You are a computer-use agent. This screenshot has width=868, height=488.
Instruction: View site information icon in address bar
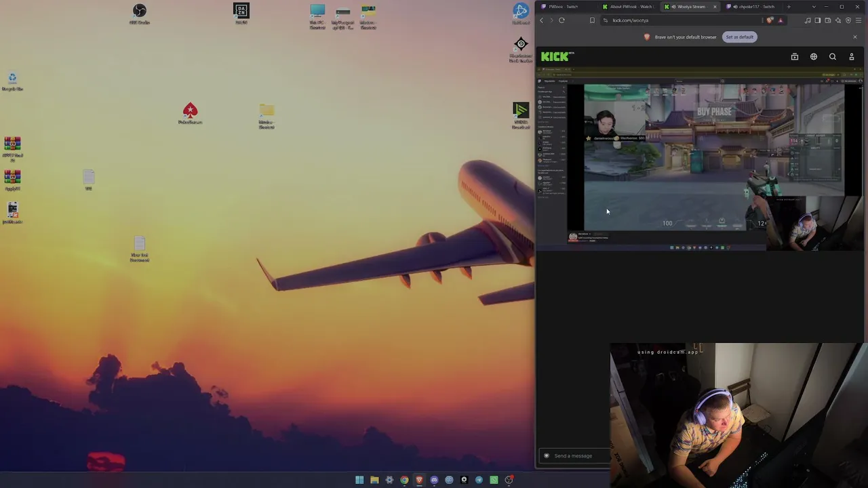point(605,20)
